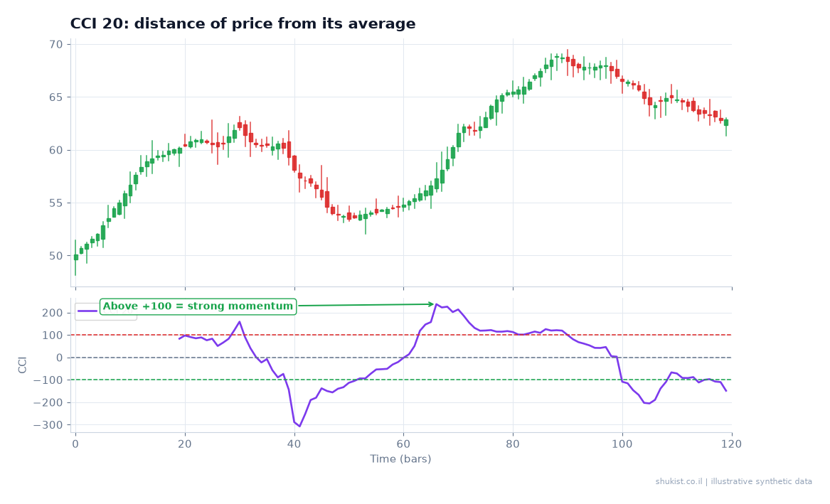830x504 pixels.
Task: Click the red dashed +100 threshold line
Action: (x=401, y=335)
